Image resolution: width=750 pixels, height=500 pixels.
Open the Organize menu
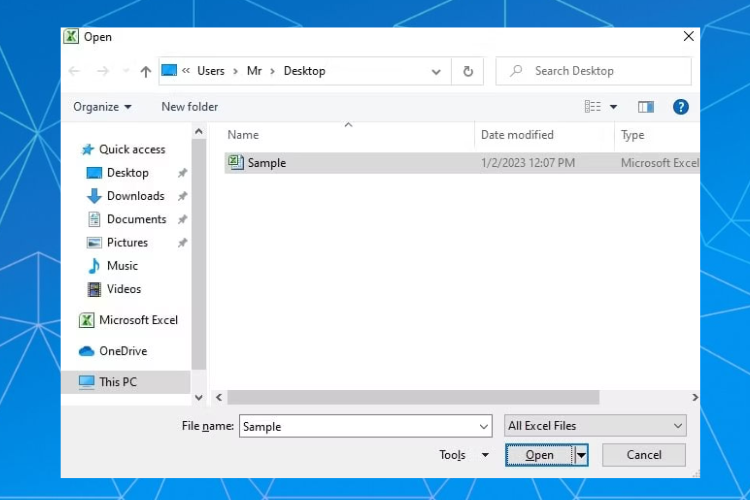point(102,107)
